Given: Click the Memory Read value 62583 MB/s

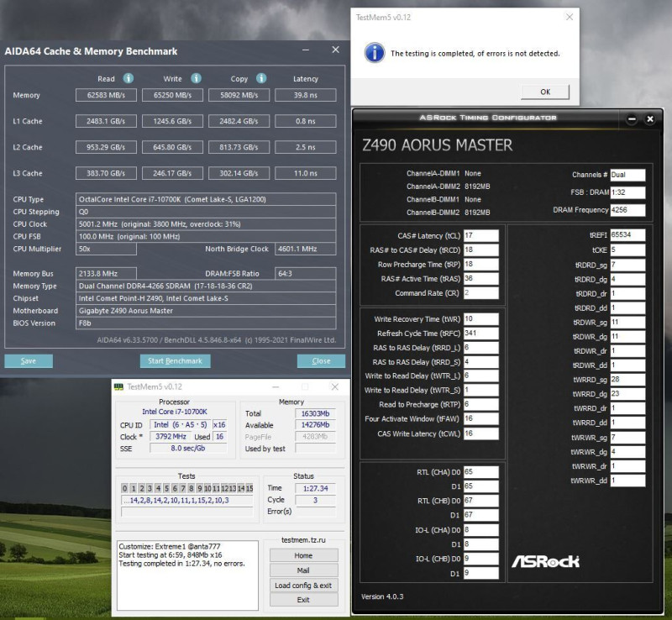Looking at the screenshot, I should point(106,95).
